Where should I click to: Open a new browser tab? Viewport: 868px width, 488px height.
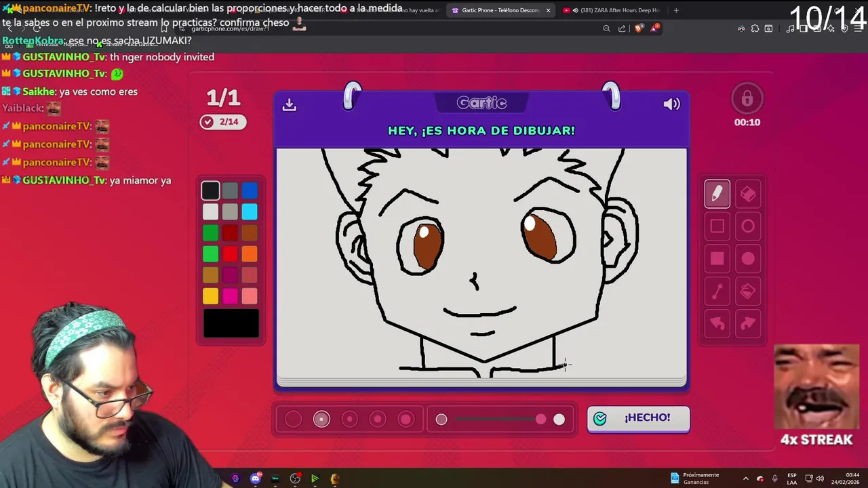pyautogui.click(x=675, y=10)
